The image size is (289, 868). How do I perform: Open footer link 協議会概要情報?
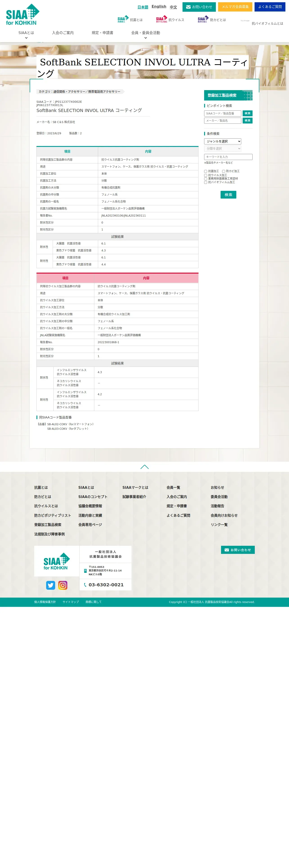90,506
